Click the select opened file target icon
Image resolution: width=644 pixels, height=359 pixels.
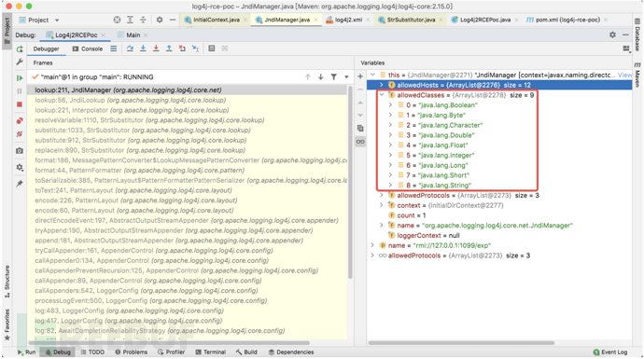coord(117,20)
